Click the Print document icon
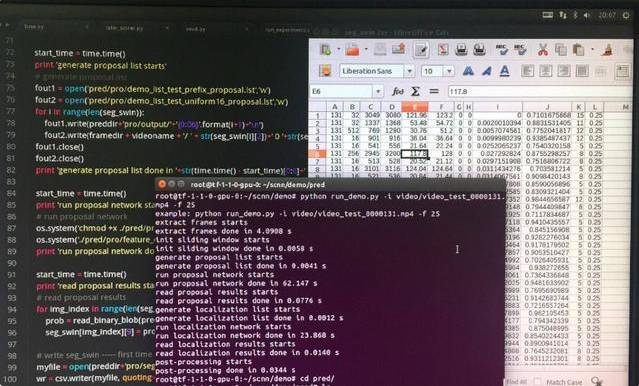Image resolution: width=639 pixels, height=386 pixels. 461,50
